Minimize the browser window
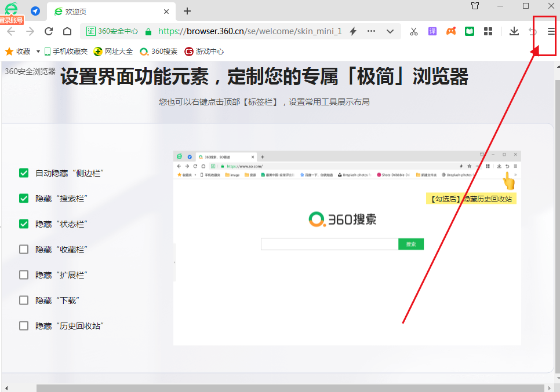The width and height of the screenshot is (560, 392). click(500, 6)
